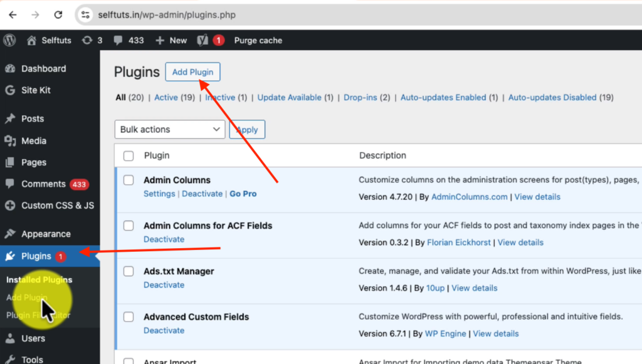This screenshot has height=364, width=642.
Task: Click the browser address bar URL
Action: tap(167, 14)
